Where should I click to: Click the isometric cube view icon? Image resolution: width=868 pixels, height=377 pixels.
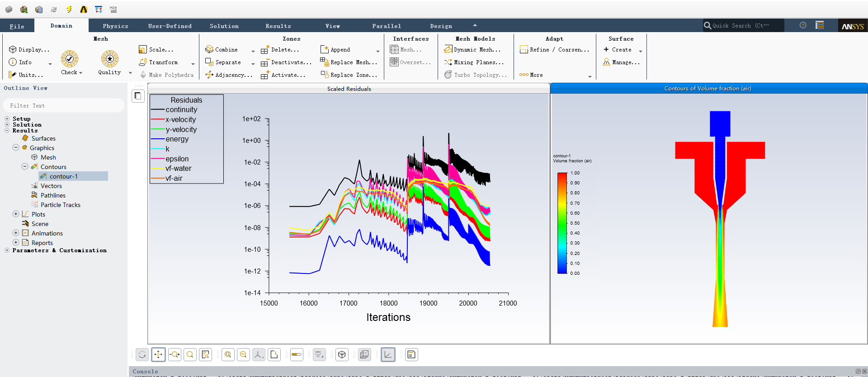[342, 355]
